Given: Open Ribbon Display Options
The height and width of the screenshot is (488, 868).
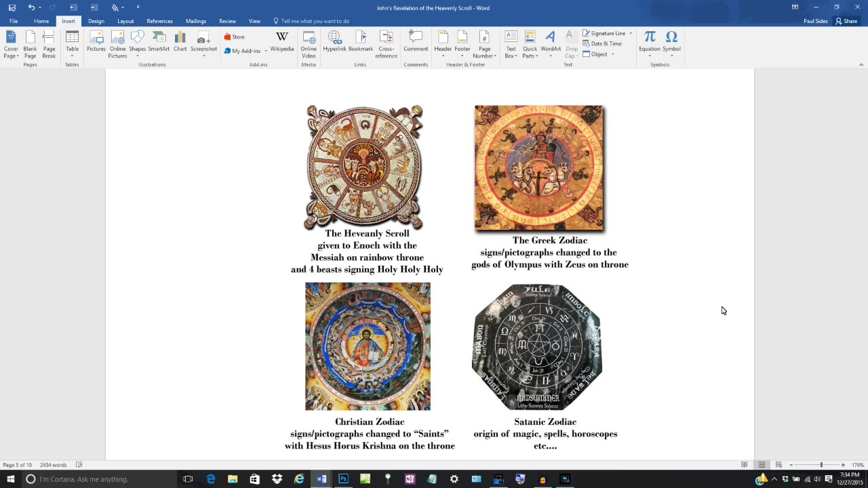Looking at the screenshot, I should pyautogui.click(x=795, y=7).
